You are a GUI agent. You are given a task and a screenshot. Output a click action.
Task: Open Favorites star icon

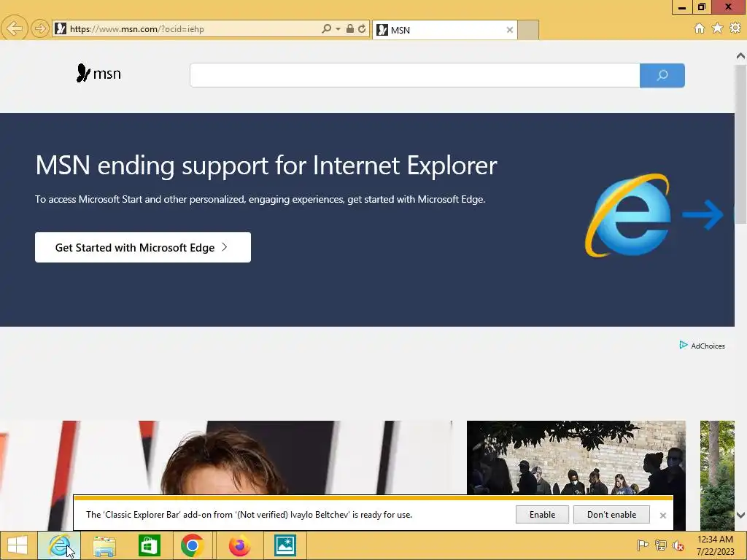click(x=717, y=28)
